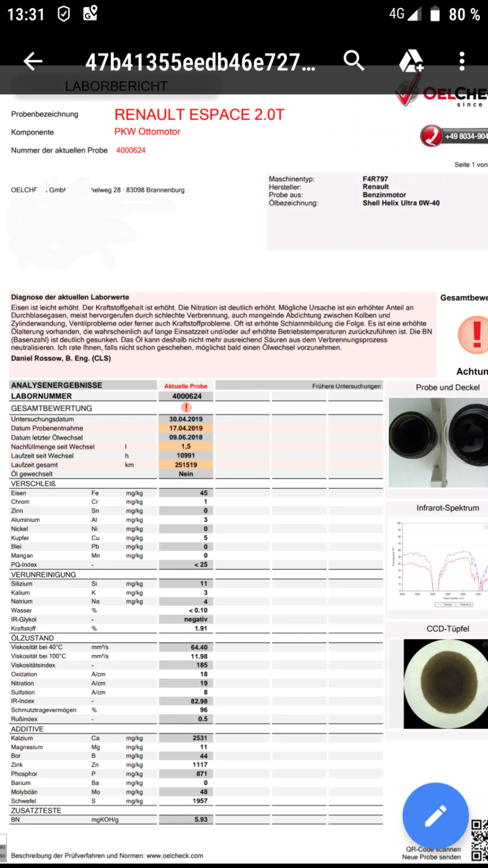Select the Viskosität bei 40°C value 64.40
This screenshot has height=868, width=488.
pos(199,647)
